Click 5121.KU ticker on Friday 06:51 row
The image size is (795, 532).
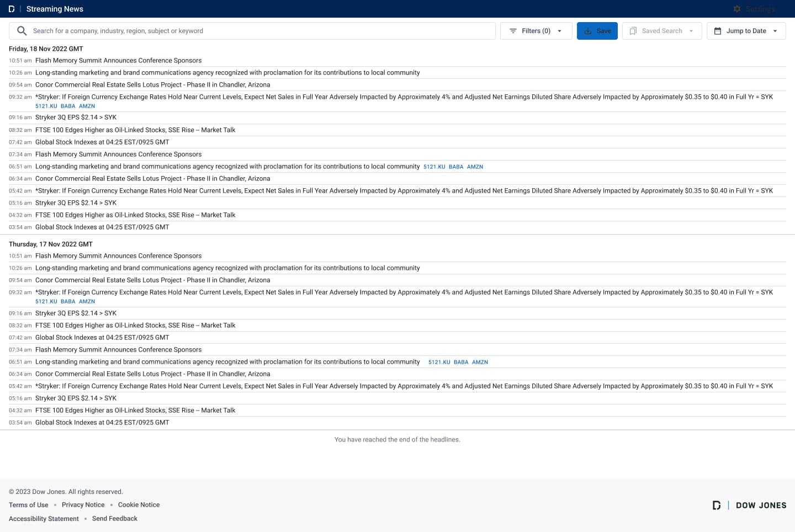434,167
